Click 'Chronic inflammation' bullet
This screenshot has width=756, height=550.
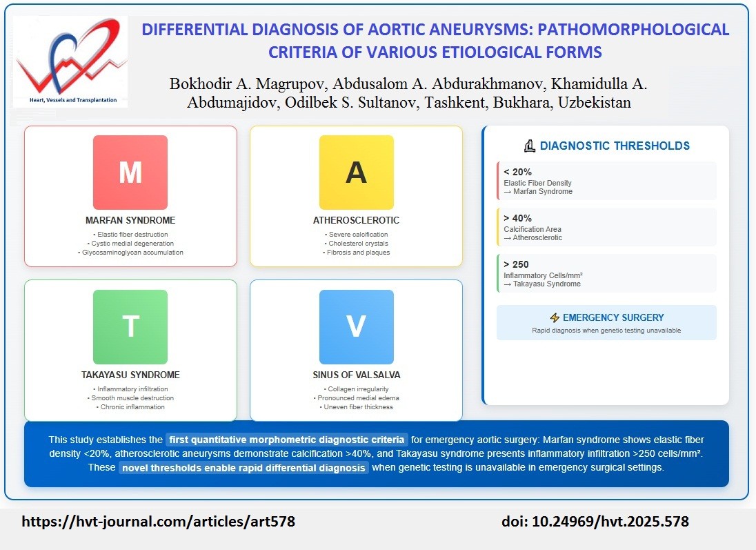tap(130, 406)
